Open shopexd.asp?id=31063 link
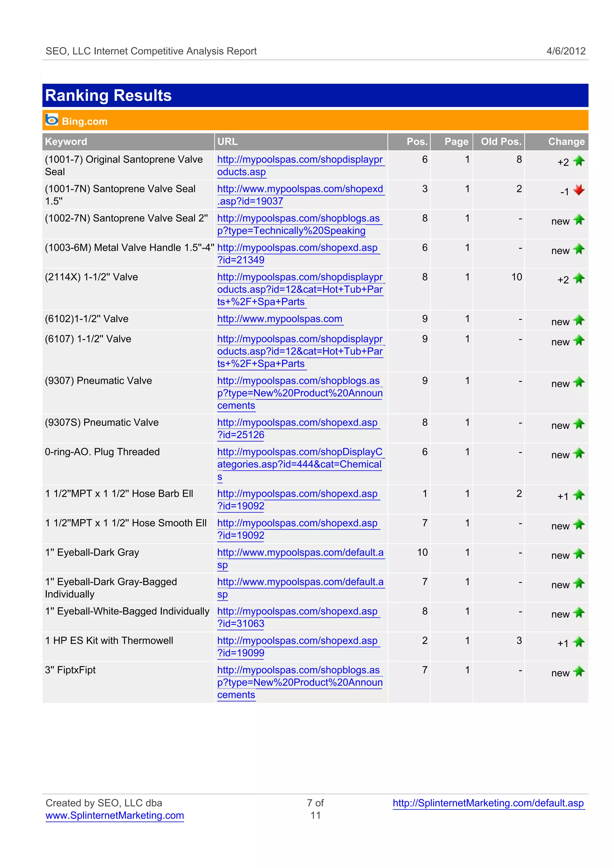This screenshot has width=614, height=868. point(298,617)
